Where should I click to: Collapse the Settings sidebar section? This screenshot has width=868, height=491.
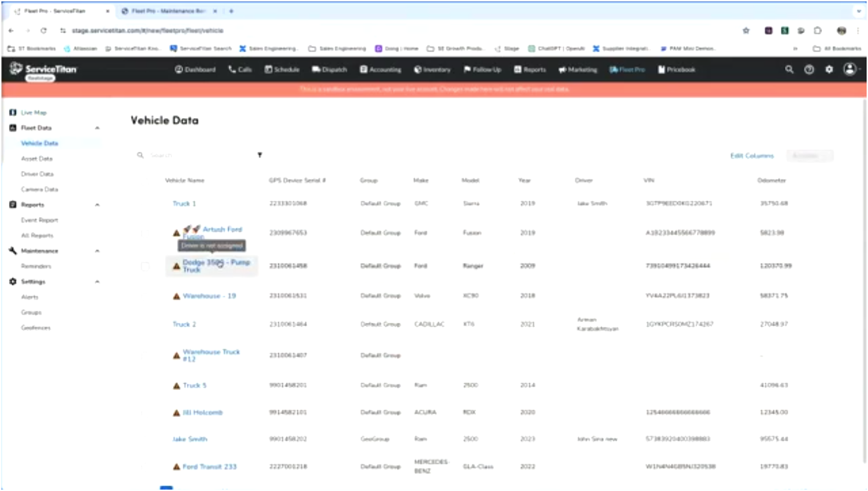coord(98,282)
